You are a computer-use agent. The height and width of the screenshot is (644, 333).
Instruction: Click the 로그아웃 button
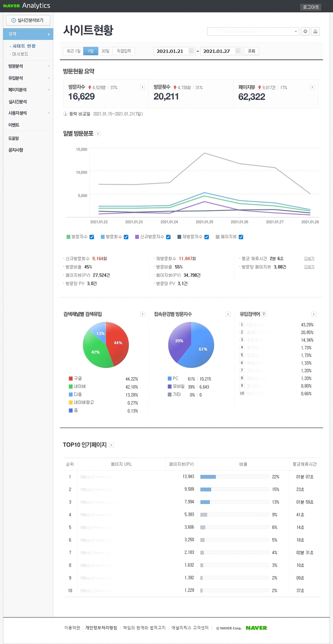click(x=311, y=7)
